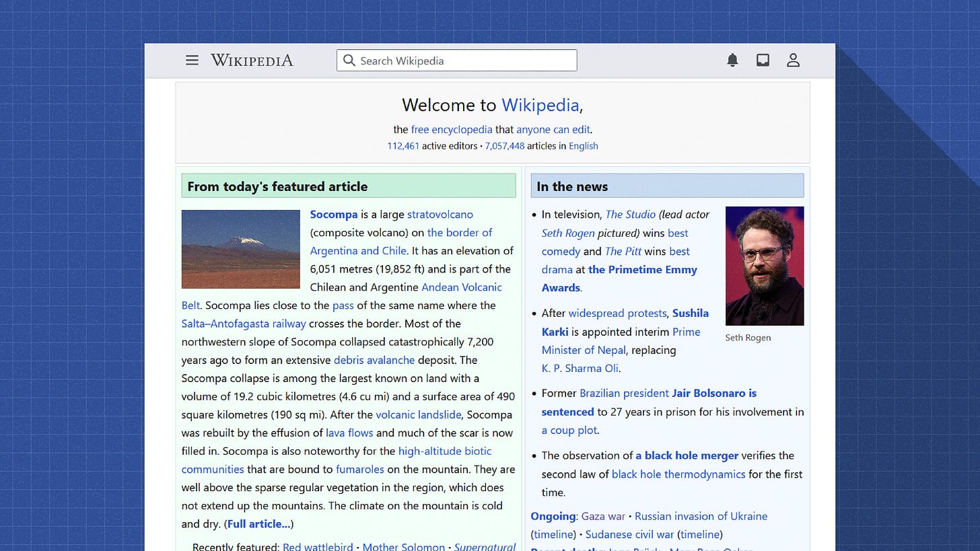Viewport: 980px width, 551px height.
Task: Open the Red wattlebird link
Action: pos(318,546)
